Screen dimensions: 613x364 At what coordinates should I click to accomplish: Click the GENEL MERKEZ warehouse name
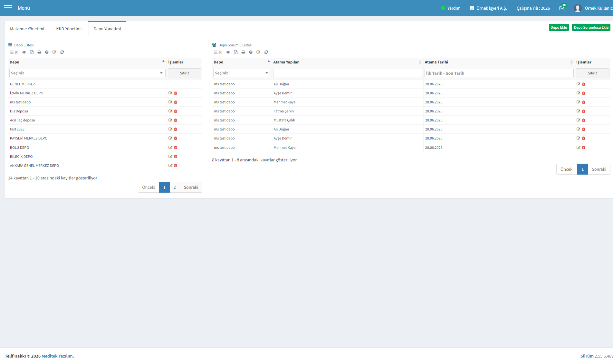click(23, 84)
